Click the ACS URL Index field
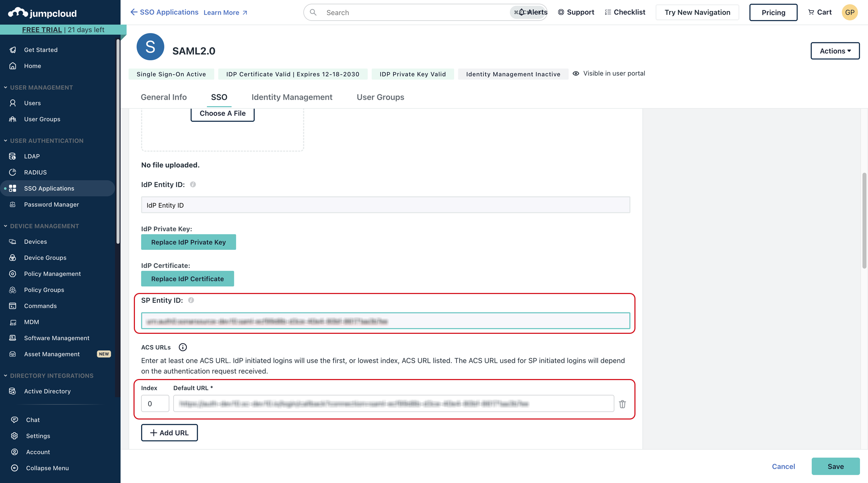 (155, 404)
